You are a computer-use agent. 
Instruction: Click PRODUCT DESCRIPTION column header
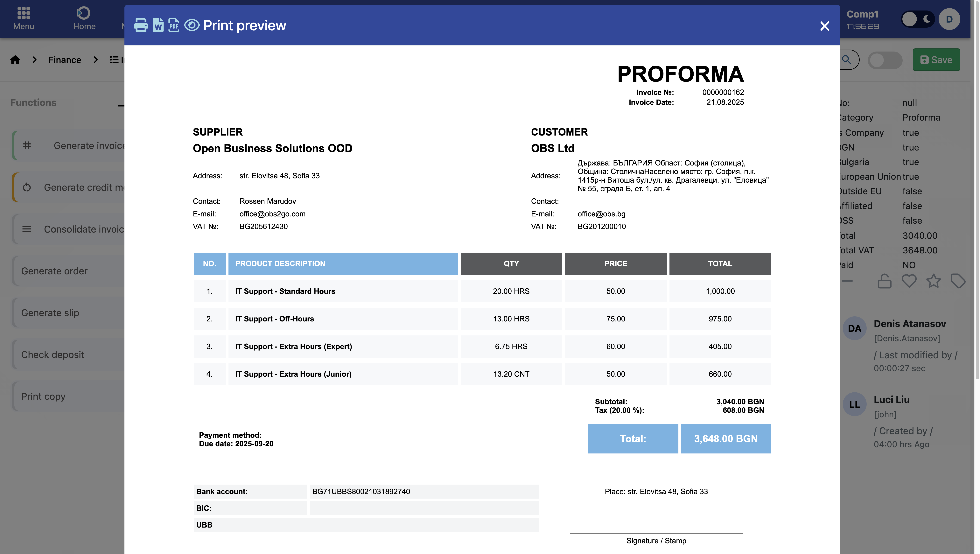[x=343, y=264]
